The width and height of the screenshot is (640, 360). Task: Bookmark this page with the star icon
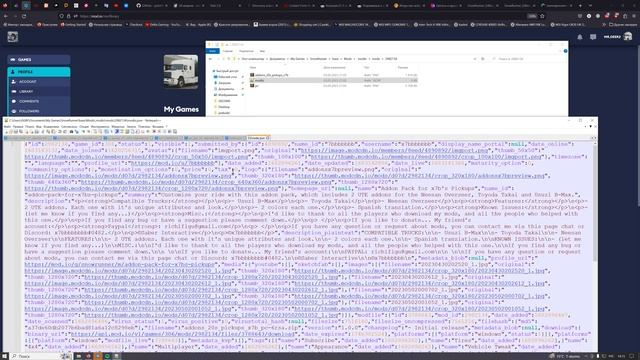pyautogui.click(x=542, y=16)
